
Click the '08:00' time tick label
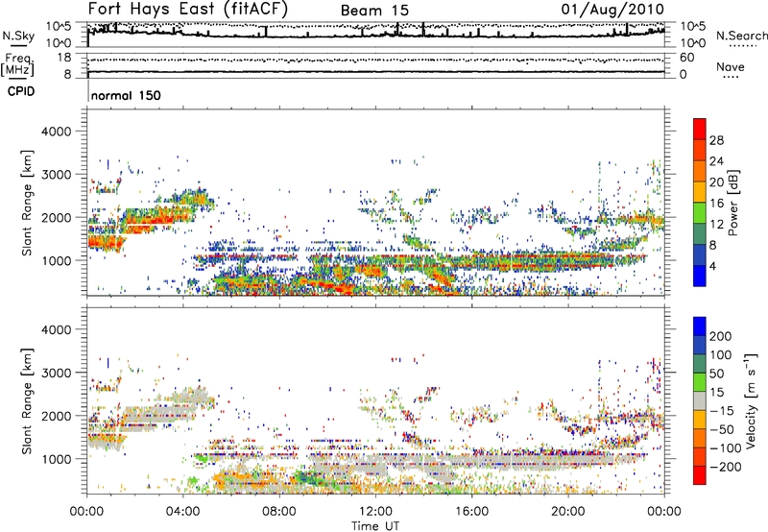(279, 512)
